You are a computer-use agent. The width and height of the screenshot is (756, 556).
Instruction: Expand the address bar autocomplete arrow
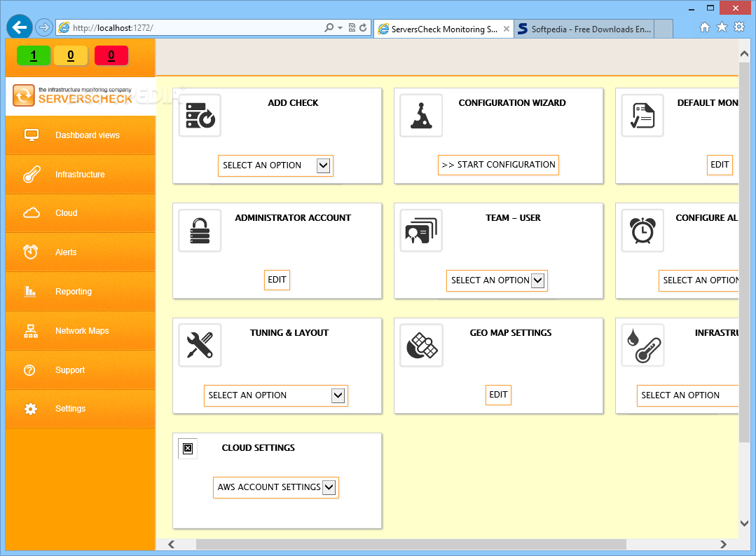[x=340, y=27]
